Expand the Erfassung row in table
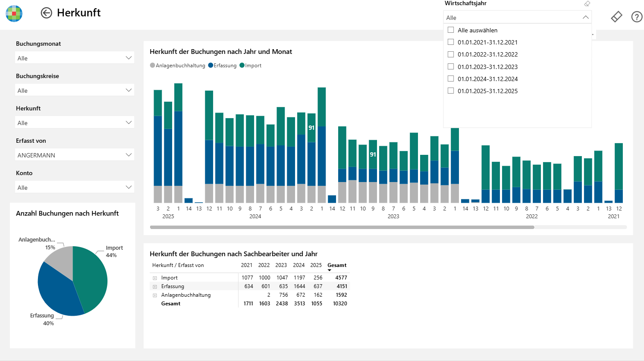The height and width of the screenshot is (361, 644). pyautogui.click(x=155, y=287)
